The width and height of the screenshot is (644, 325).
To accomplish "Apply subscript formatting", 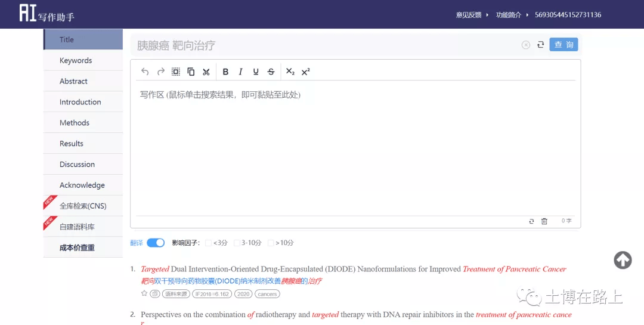I will coord(290,72).
